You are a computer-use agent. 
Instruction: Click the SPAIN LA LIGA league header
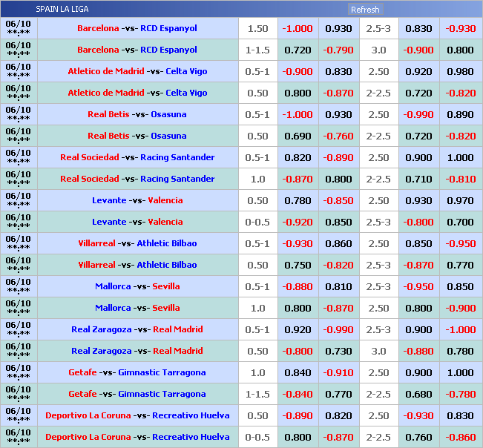[x=69, y=10]
